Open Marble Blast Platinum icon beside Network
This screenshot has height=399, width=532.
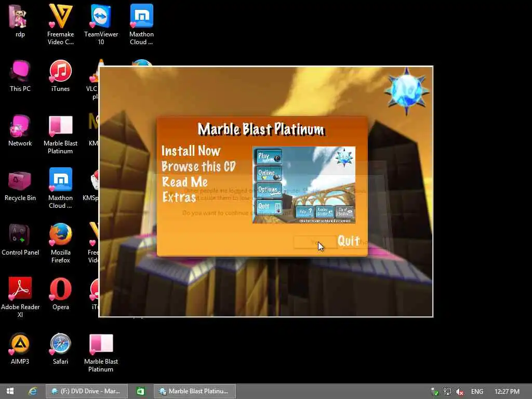click(60, 134)
